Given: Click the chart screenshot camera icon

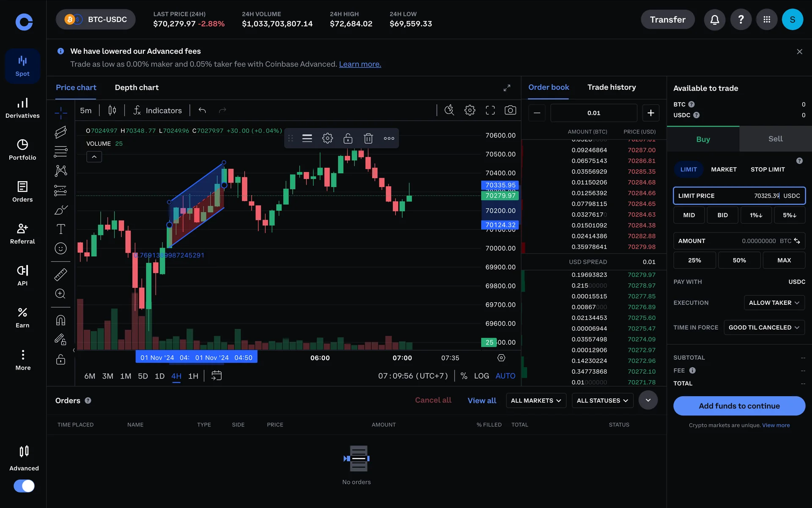Looking at the screenshot, I should coord(510,110).
